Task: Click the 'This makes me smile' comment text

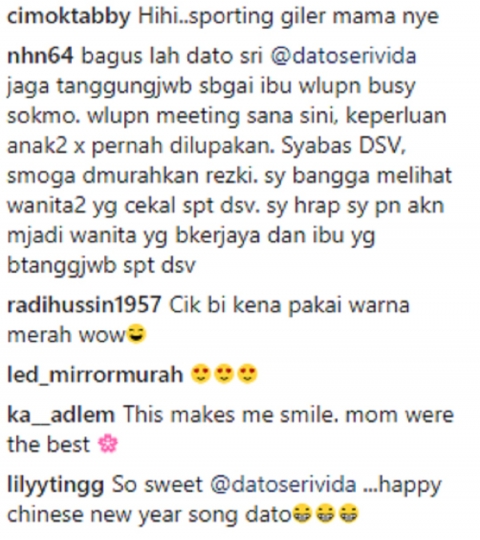Action: point(230,414)
